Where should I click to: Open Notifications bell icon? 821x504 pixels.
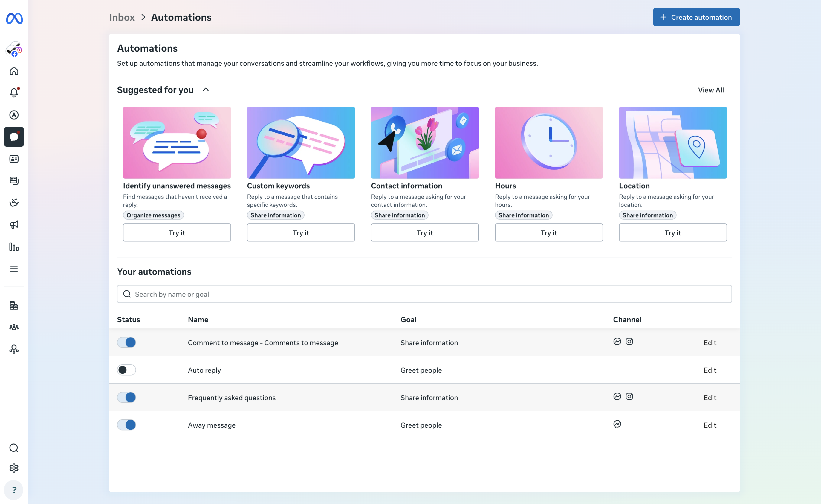(x=14, y=93)
